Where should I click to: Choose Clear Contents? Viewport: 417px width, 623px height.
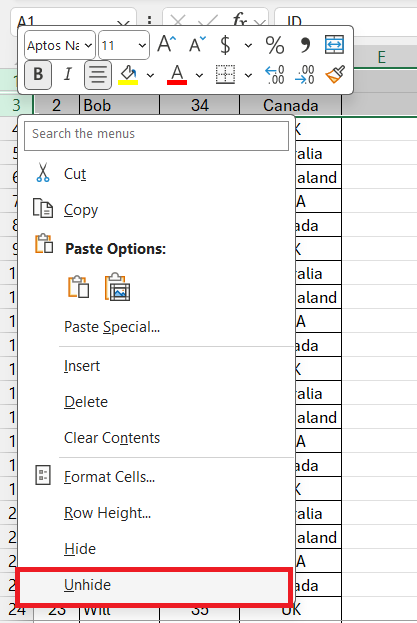click(x=156, y=438)
